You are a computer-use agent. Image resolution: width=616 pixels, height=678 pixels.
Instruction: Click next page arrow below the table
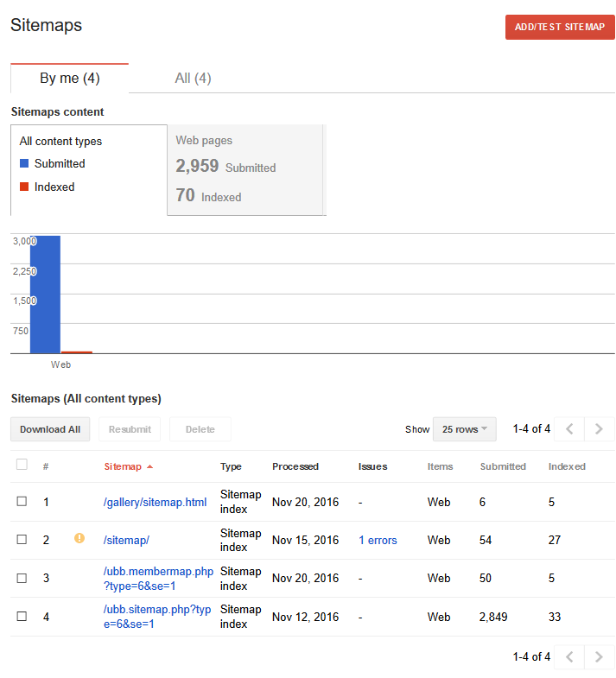599,656
